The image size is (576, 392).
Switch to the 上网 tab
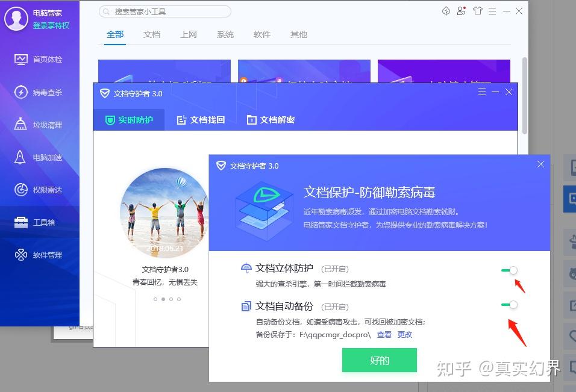(x=189, y=34)
